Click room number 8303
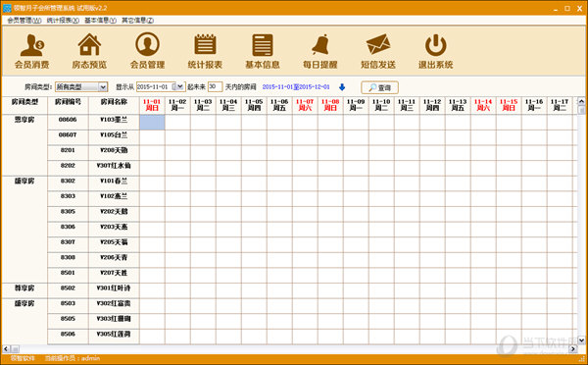 pos(68,196)
